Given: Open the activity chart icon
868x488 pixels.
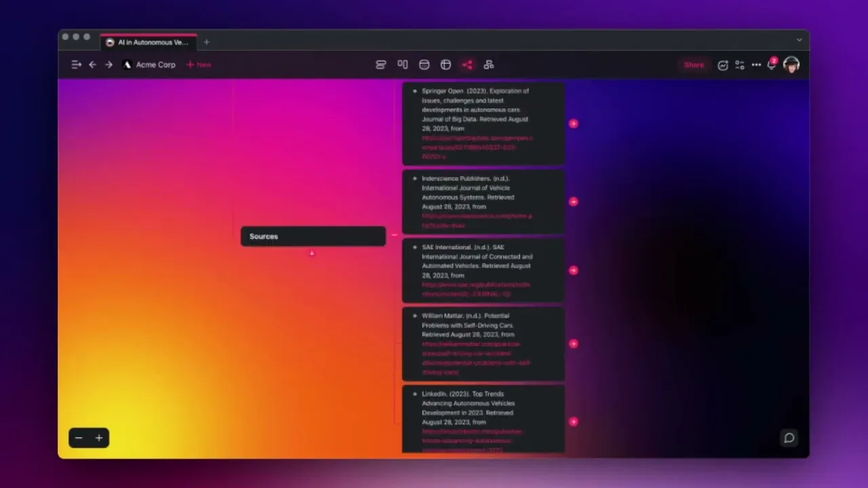Looking at the screenshot, I should click(723, 65).
